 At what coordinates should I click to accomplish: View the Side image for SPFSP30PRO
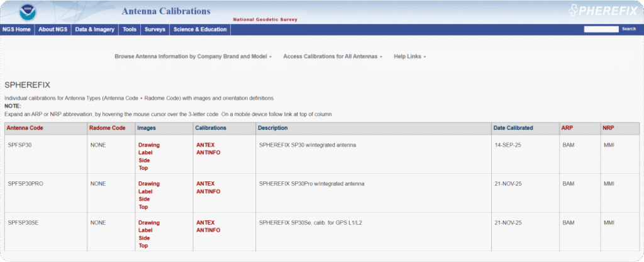tap(144, 199)
